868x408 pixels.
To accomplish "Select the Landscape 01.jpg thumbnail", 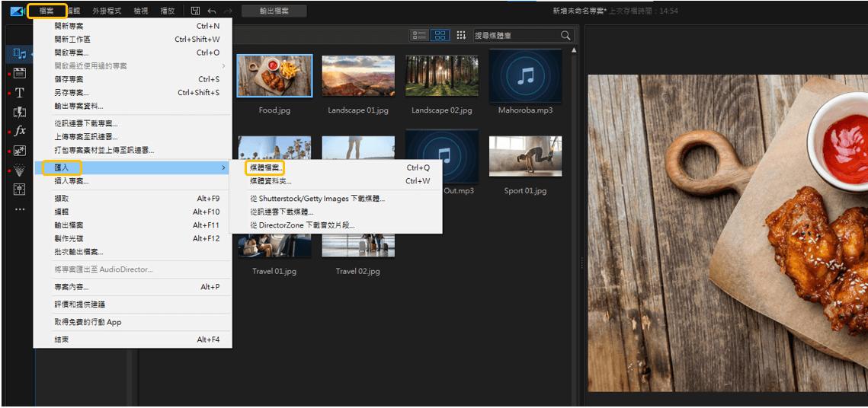I will click(x=358, y=76).
